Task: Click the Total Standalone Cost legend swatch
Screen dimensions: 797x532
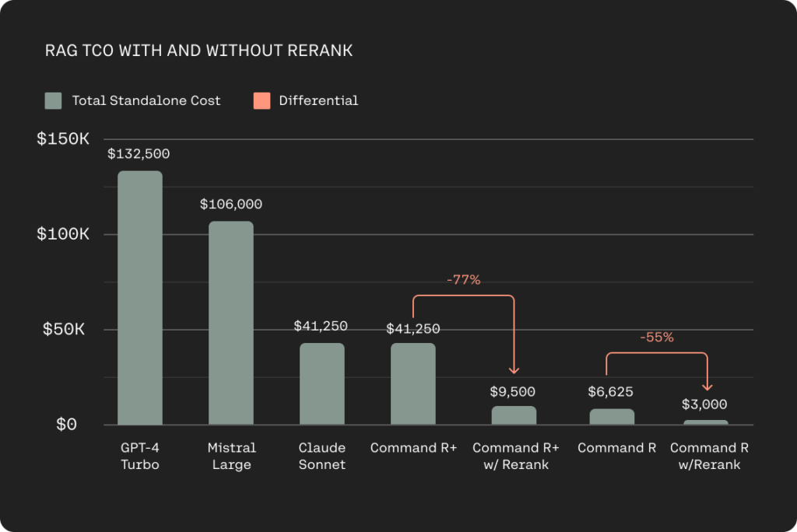Action: pos(54,100)
